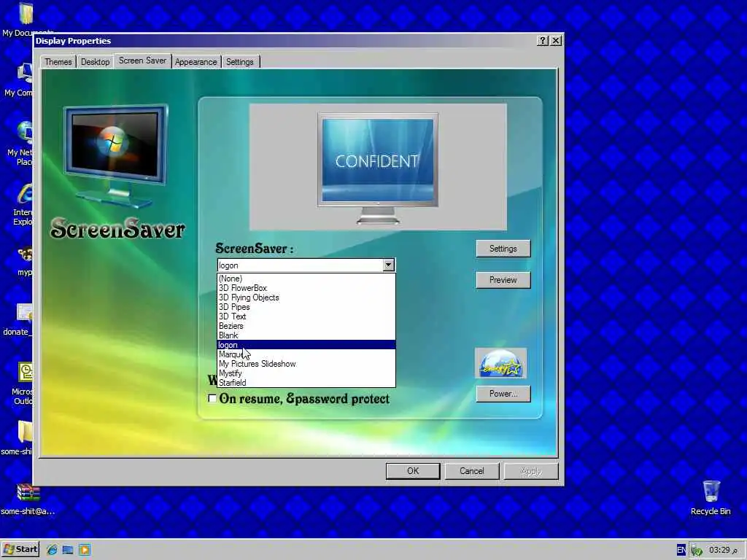Screen dimensions: 747x560
Task: Select the highlighted logon option
Action: pyautogui.click(x=306, y=345)
